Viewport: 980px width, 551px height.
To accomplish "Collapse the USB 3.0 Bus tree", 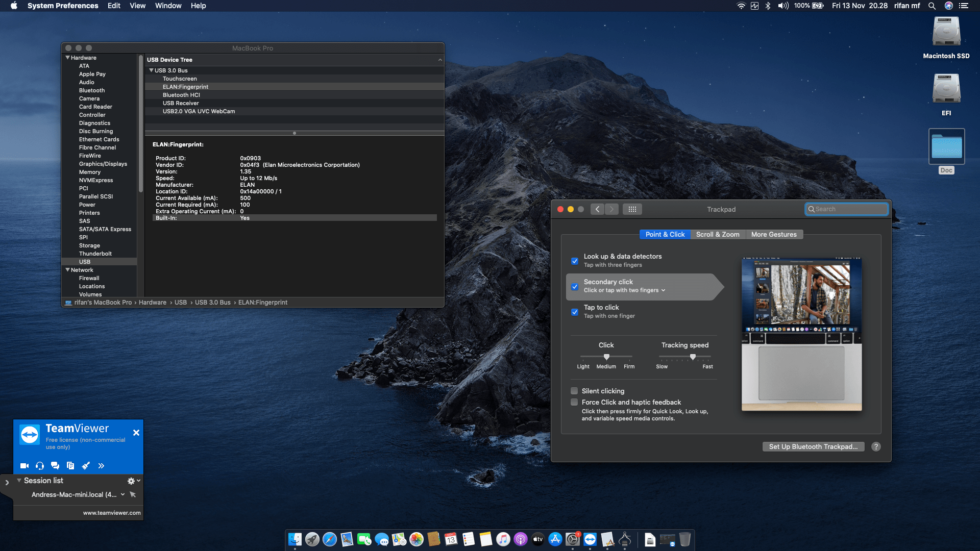I will [151, 70].
